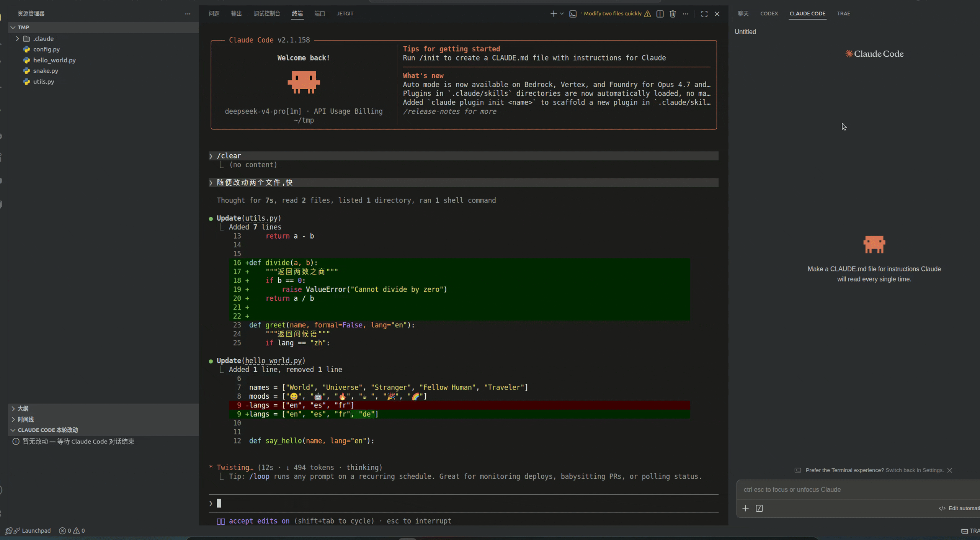
Task: Click the plug icon before Launchpad
Action: (x=17, y=531)
